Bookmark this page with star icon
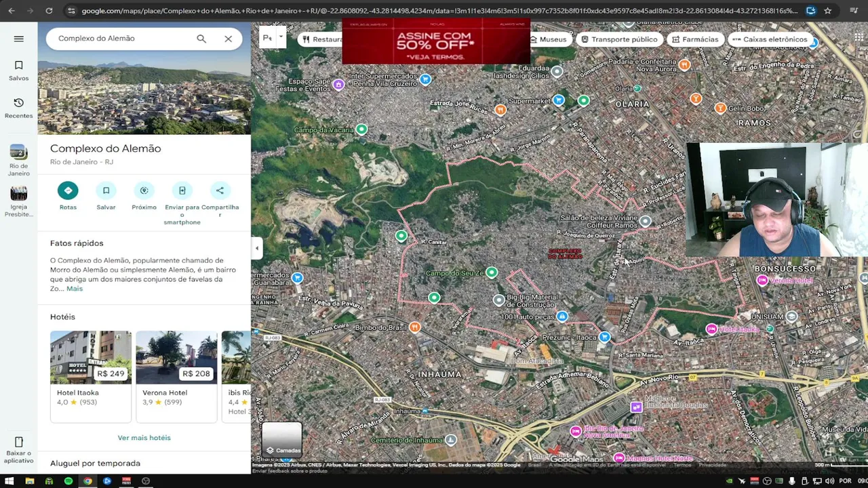This screenshot has width=868, height=488. [828, 10]
